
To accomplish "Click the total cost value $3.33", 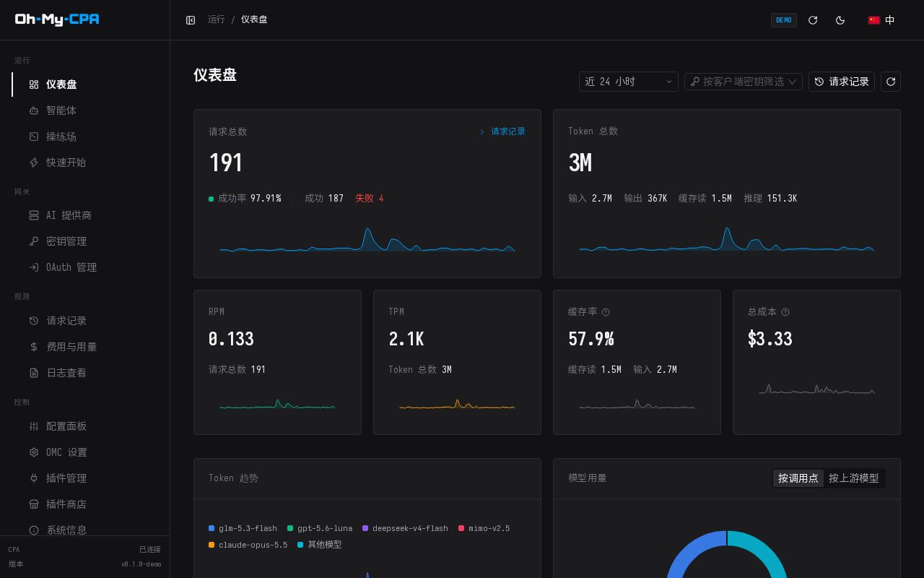I will coord(770,339).
